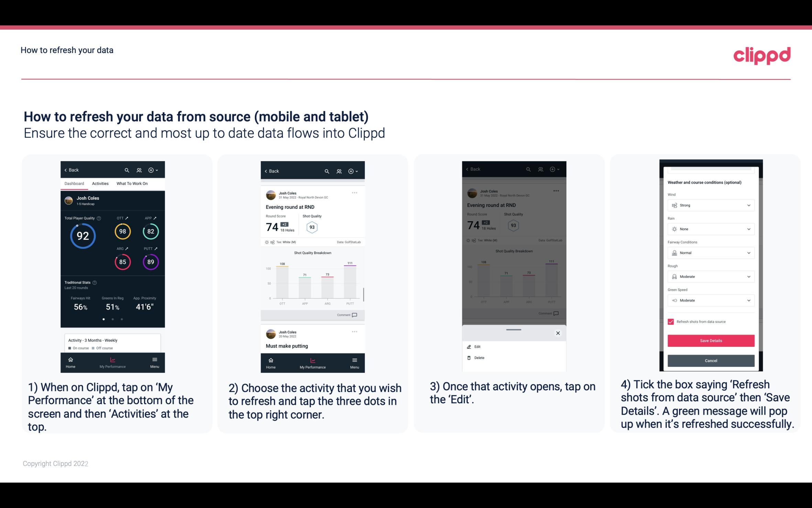Select the What To Work On tab

pyautogui.click(x=131, y=183)
